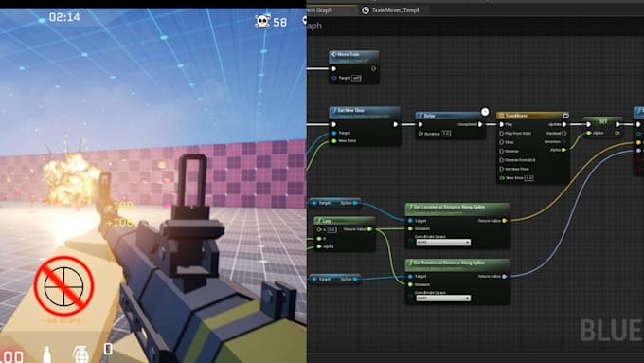644x363 pixels.
Task: Open Coordinate Space dropdown on Get Location node
Action: point(443,243)
